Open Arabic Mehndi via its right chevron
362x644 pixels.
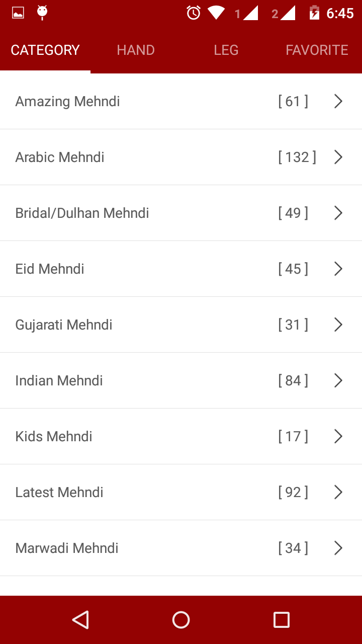pyautogui.click(x=338, y=157)
